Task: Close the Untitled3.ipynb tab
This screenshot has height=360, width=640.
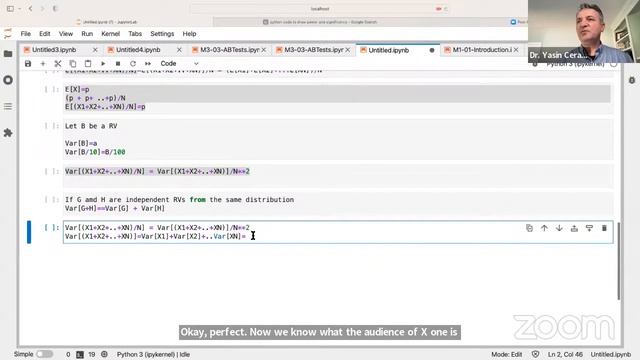Action: [95, 50]
